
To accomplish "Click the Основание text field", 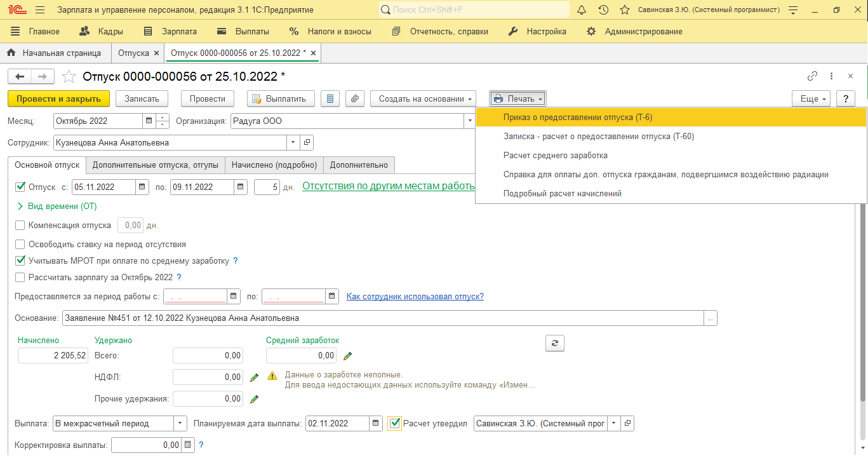I will tap(382, 318).
